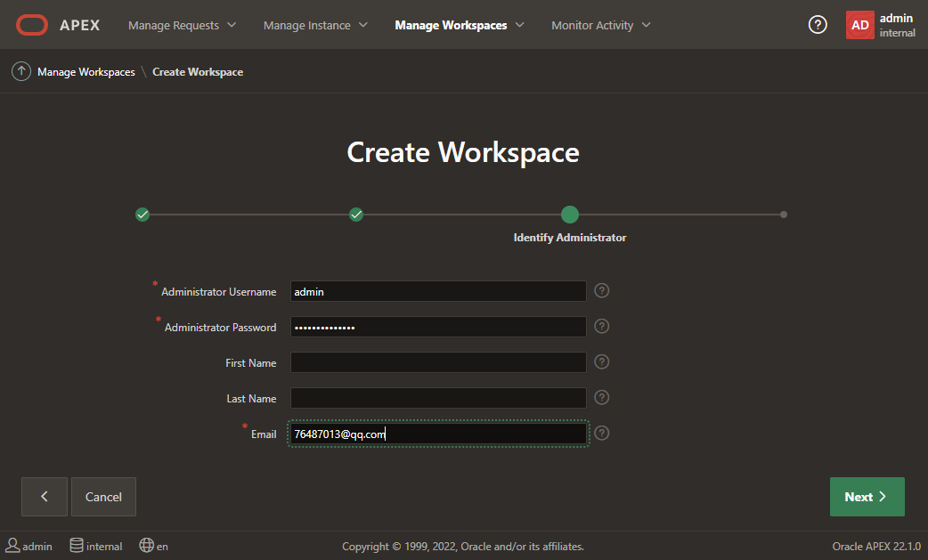
Task: Open the help question mark menu
Action: pyautogui.click(x=818, y=25)
